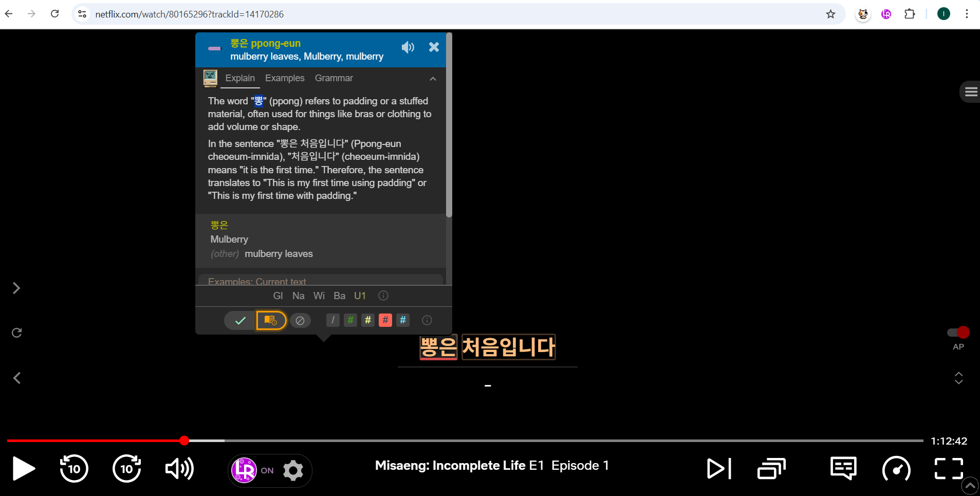Click the scroll-to-top circle arrow
This screenshot has width=980, height=496.
click(x=970, y=486)
